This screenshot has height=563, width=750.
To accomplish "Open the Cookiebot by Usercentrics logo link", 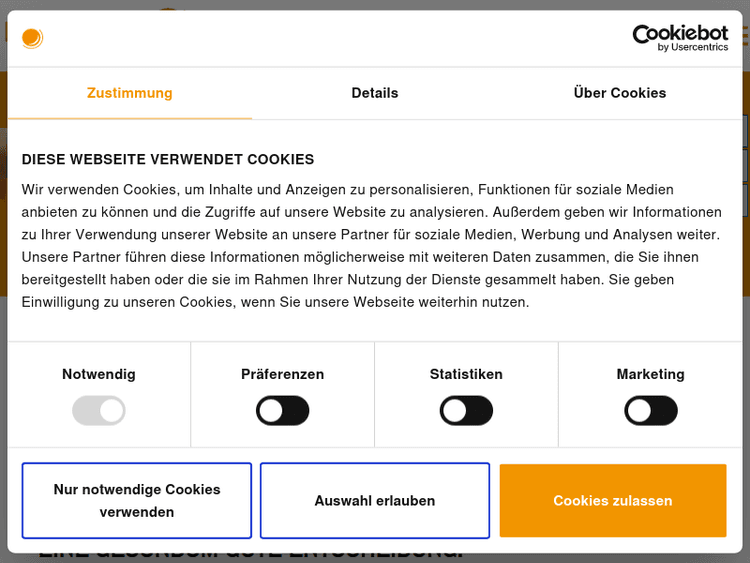I will click(680, 38).
